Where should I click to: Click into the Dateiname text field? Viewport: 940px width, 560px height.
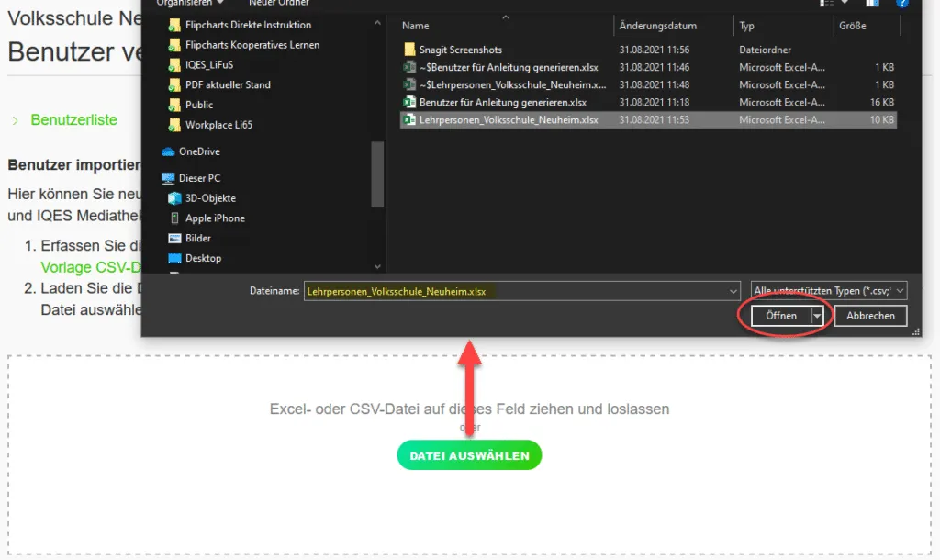coord(514,291)
